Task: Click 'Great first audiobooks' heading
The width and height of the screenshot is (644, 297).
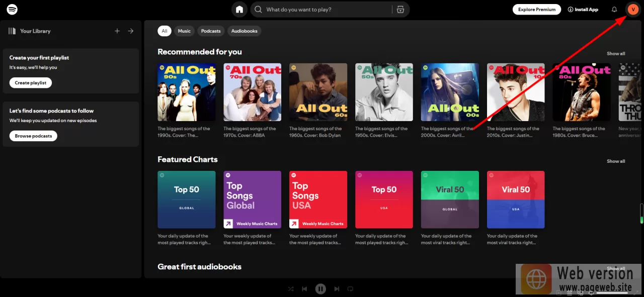Action: click(x=200, y=267)
